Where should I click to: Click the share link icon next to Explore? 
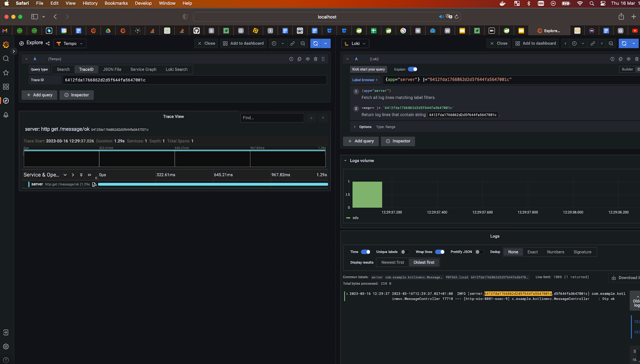[48, 43]
